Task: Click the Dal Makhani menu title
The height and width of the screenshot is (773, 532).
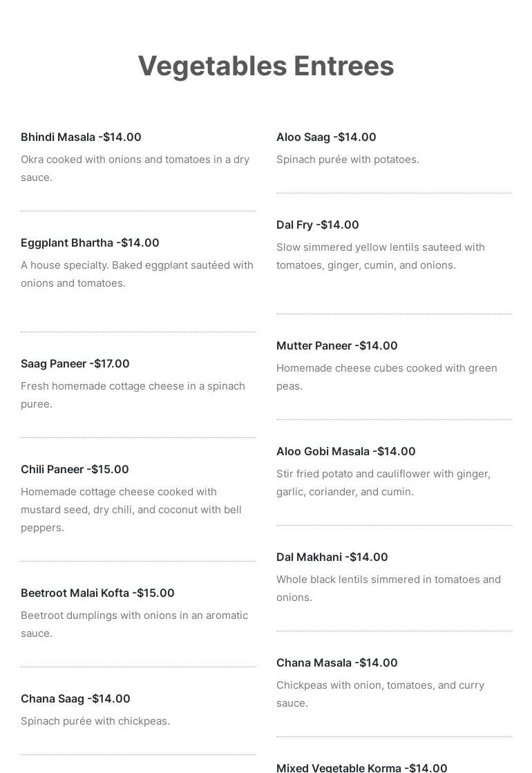Action: point(332,557)
